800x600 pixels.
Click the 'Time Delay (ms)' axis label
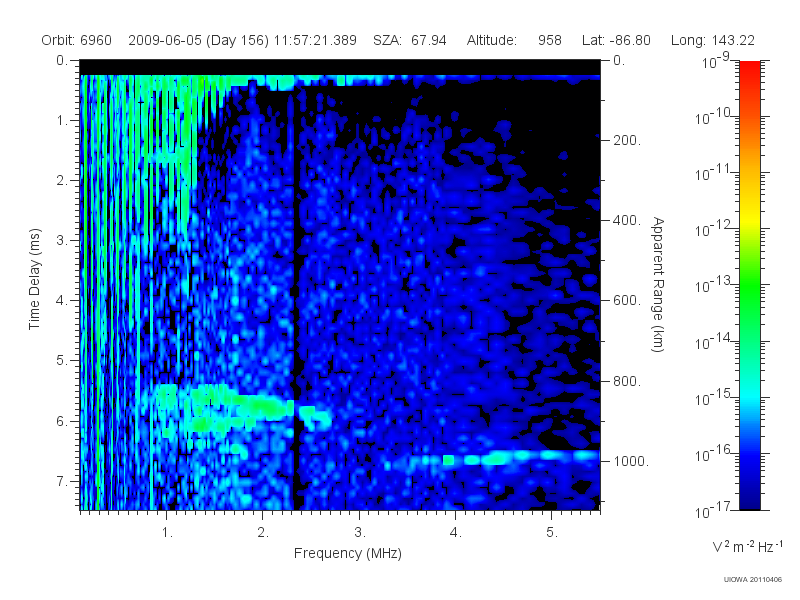click(x=34, y=279)
